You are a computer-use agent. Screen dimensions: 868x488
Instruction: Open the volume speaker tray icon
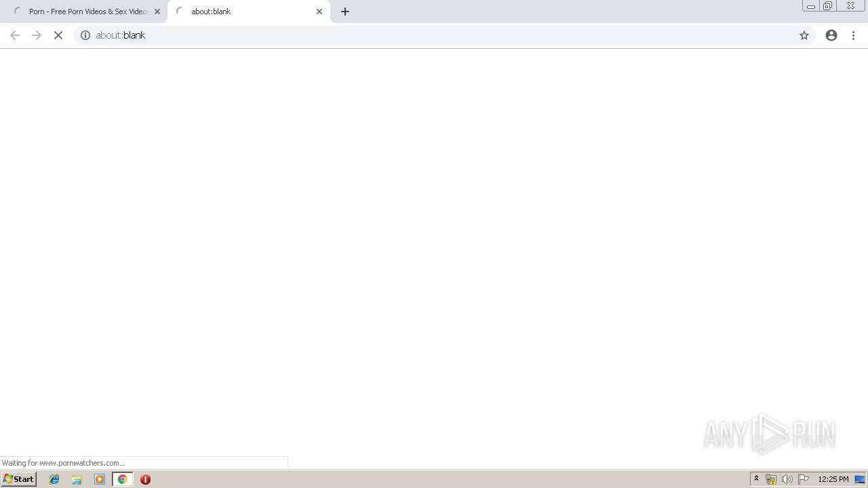[x=787, y=479]
